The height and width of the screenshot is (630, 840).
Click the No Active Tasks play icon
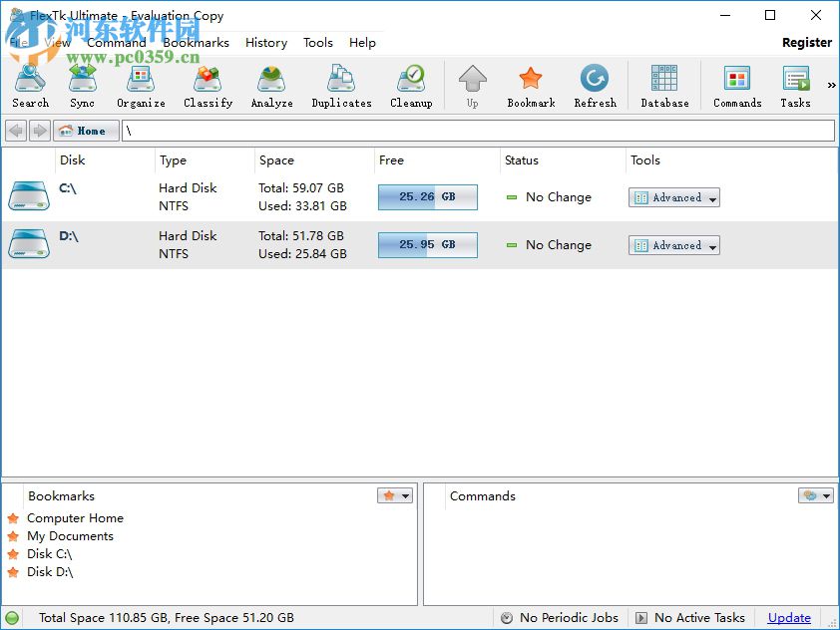(x=640, y=618)
